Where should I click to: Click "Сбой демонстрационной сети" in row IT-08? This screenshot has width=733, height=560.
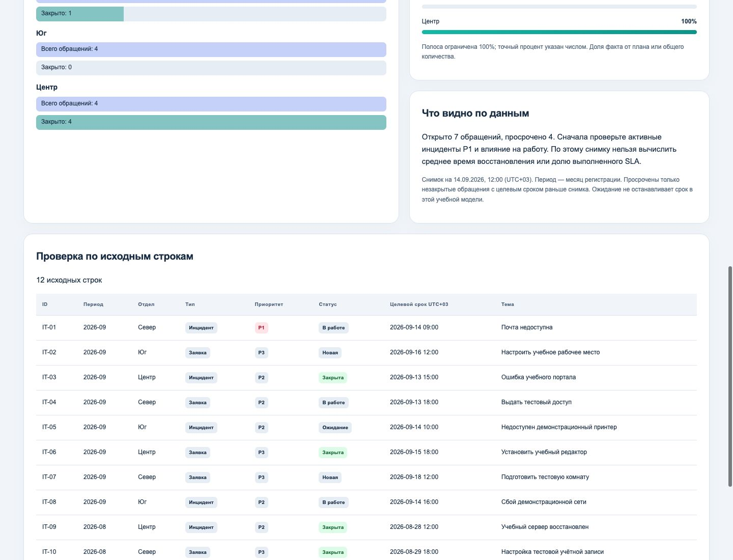[544, 502]
